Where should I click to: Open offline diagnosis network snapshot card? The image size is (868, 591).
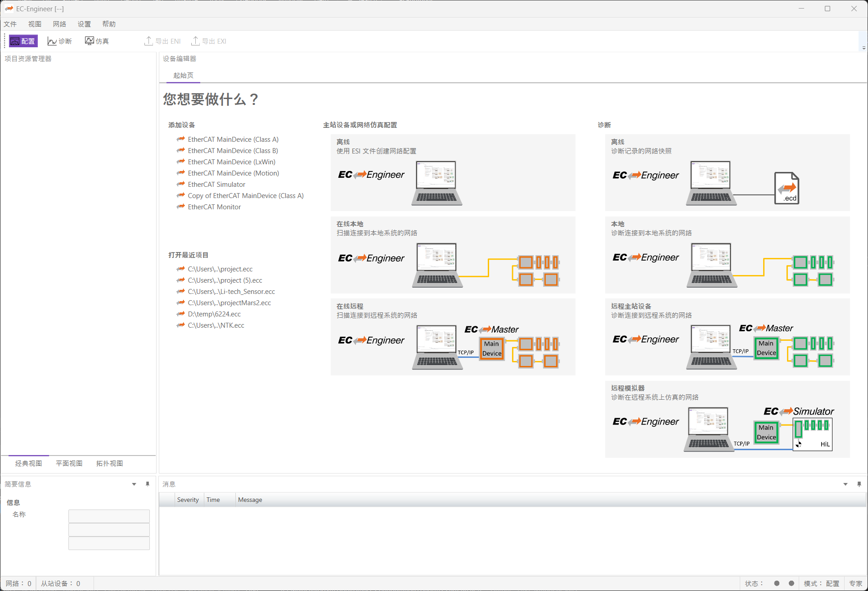727,172
